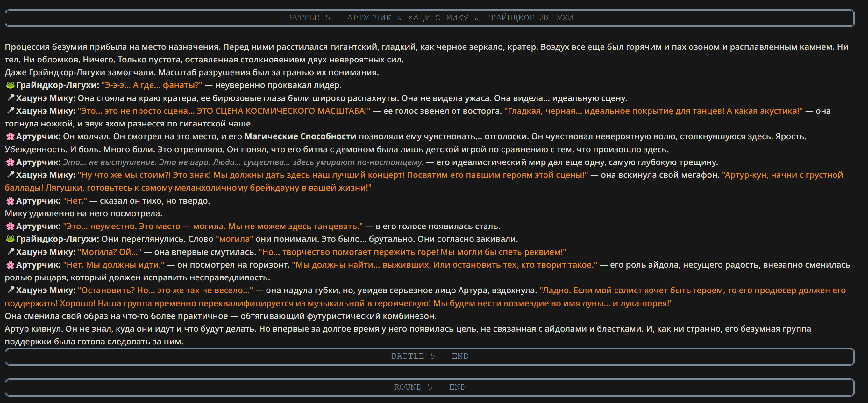Click microphone emoji before "Ну что же мы стоим"

[11, 175]
